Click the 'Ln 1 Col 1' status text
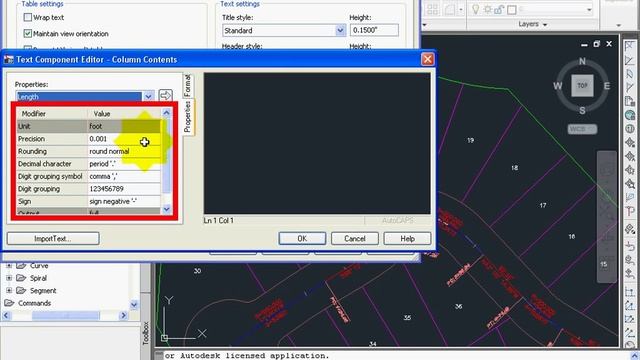The width and height of the screenshot is (640, 360). coord(218,220)
